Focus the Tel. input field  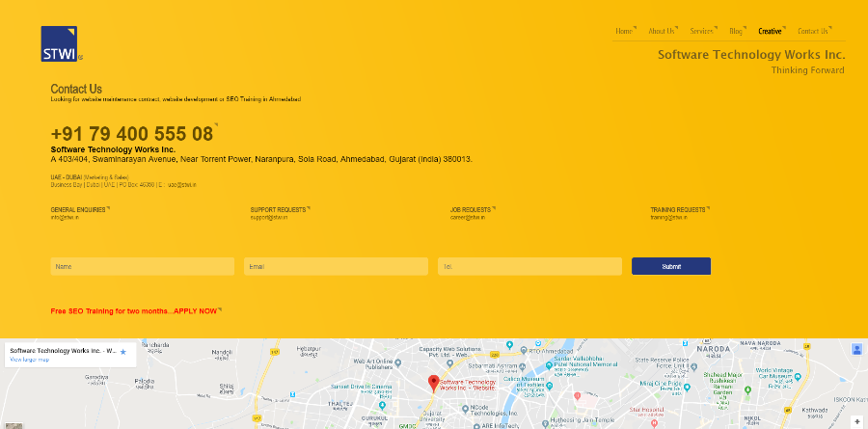pos(529,266)
